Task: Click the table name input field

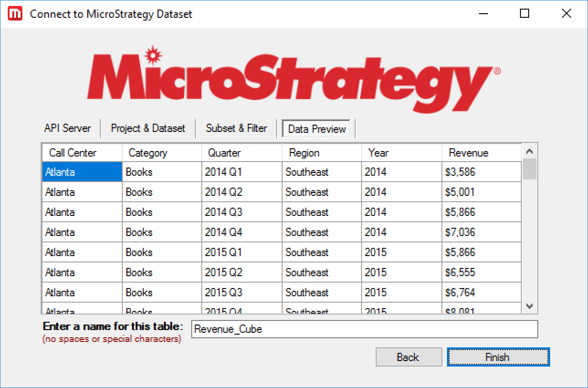Action: coord(364,329)
